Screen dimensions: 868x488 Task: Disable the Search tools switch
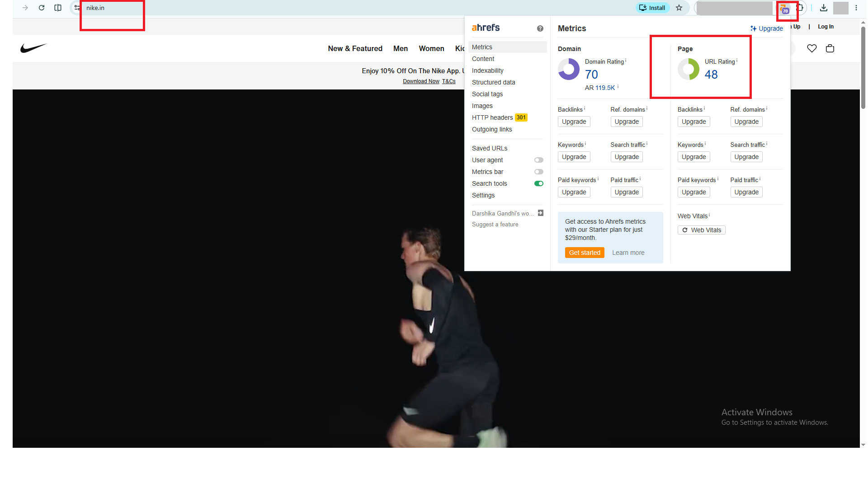click(539, 183)
